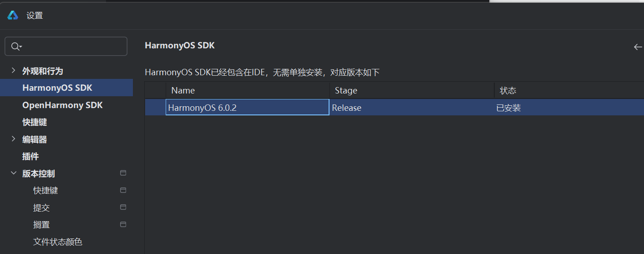Click the project-level icon beside 版本控制

123,173
